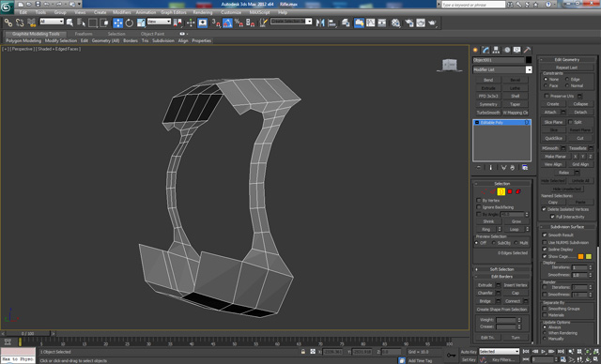Open the Graph Editors menu

(174, 12)
